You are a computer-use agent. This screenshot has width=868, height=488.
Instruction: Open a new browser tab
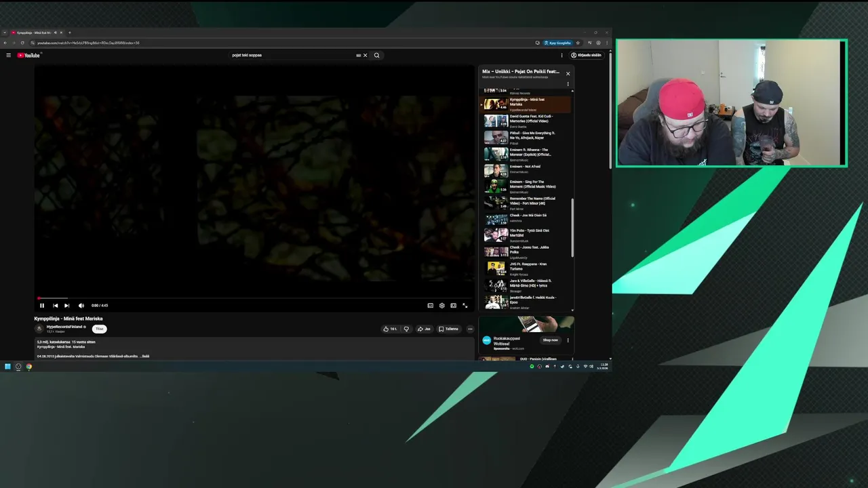[x=69, y=33]
